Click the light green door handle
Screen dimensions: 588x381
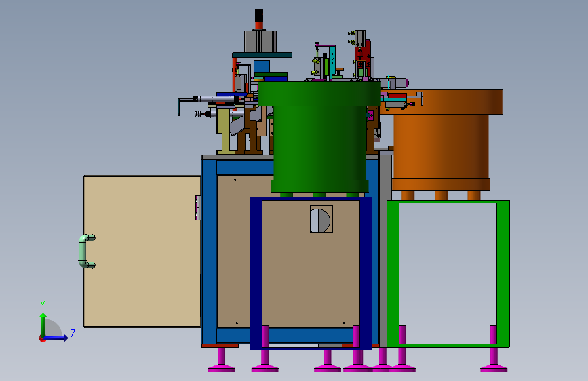tap(87, 252)
